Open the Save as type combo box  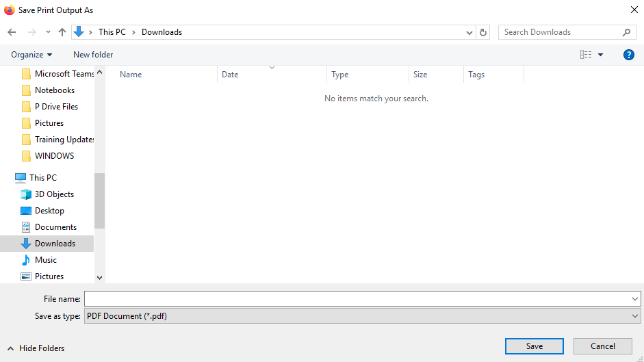[x=362, y=316]
